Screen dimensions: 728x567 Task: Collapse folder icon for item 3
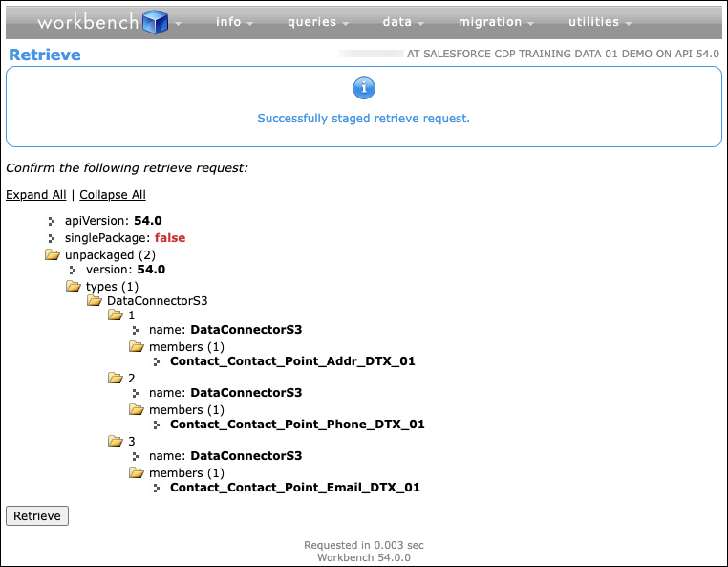[116, 441]
